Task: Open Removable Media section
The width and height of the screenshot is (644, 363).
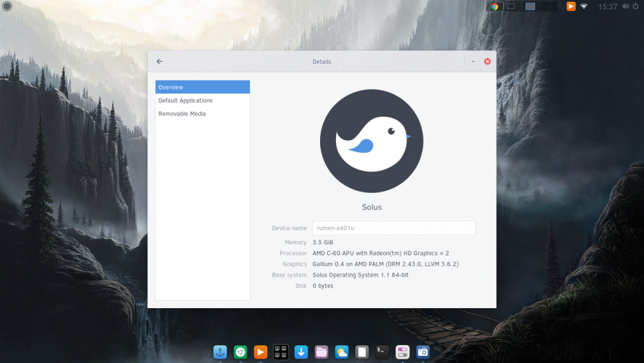Action: point(202,113)
